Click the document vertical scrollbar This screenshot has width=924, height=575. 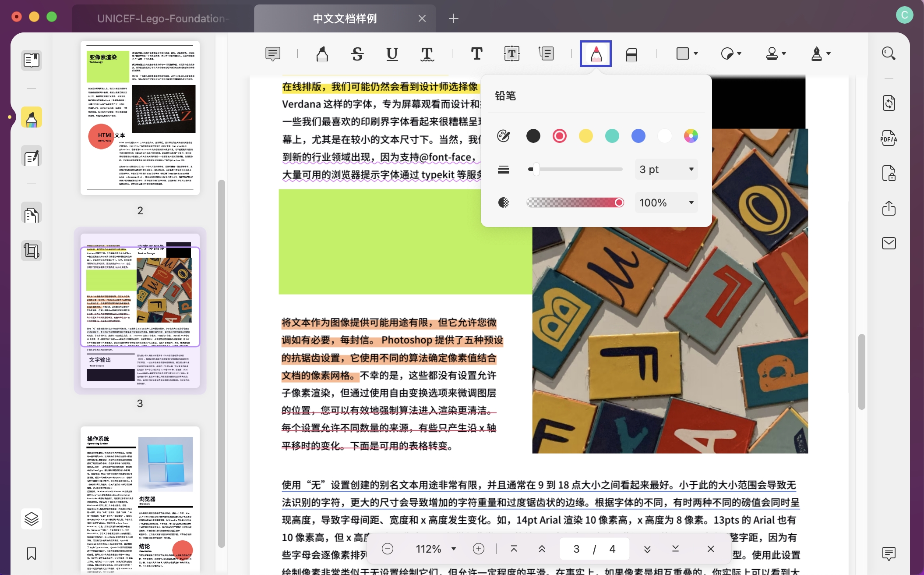click(x=861, y=372)
